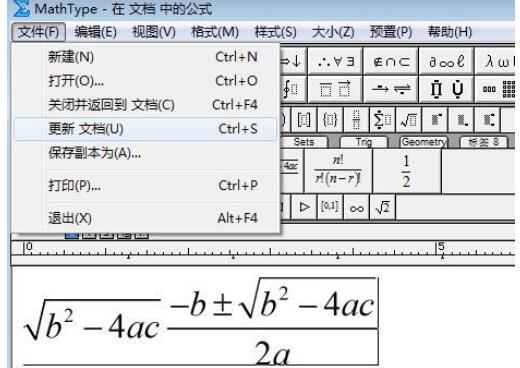Insert the combination formula n!/r!(n-r)!

coord(338,171)
